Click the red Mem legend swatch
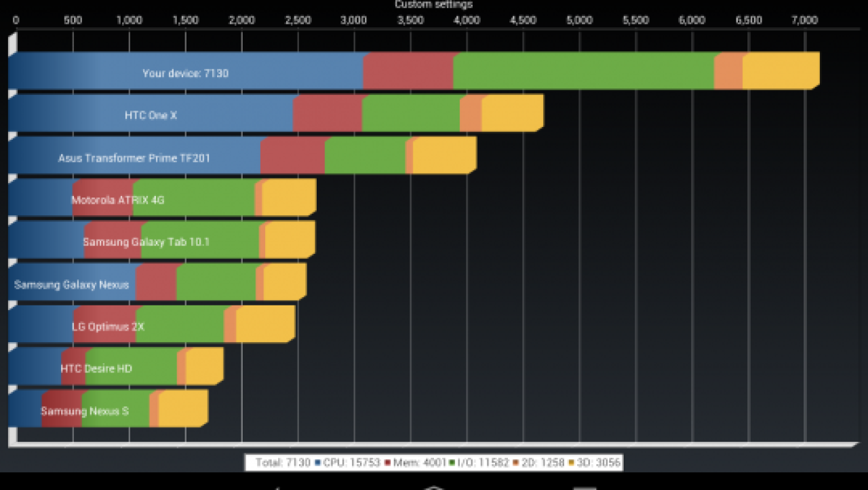The image size is (868, 490). pos(387,463)
